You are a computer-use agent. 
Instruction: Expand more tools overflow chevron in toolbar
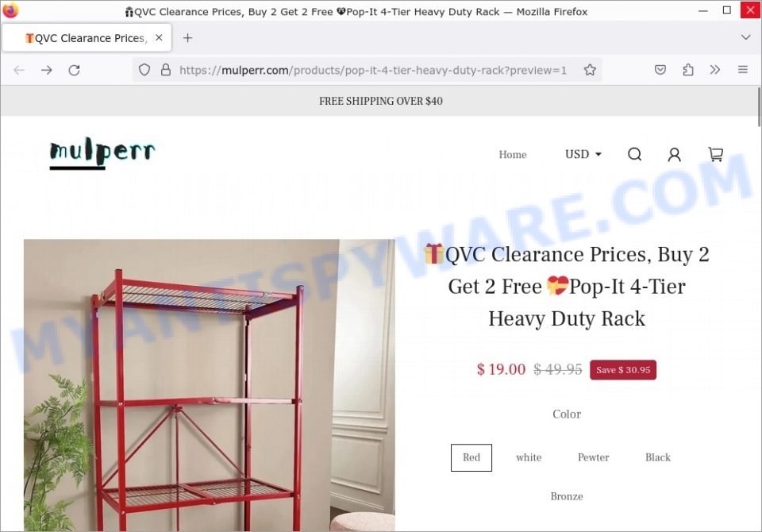coord(715,70)
